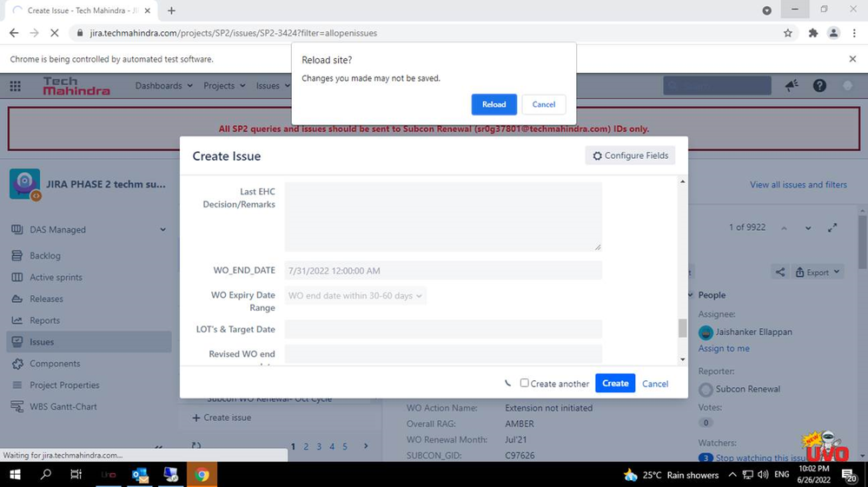The image size is (868, 487).
Task: Click the share issue icon
Action: tap(780, 272)
